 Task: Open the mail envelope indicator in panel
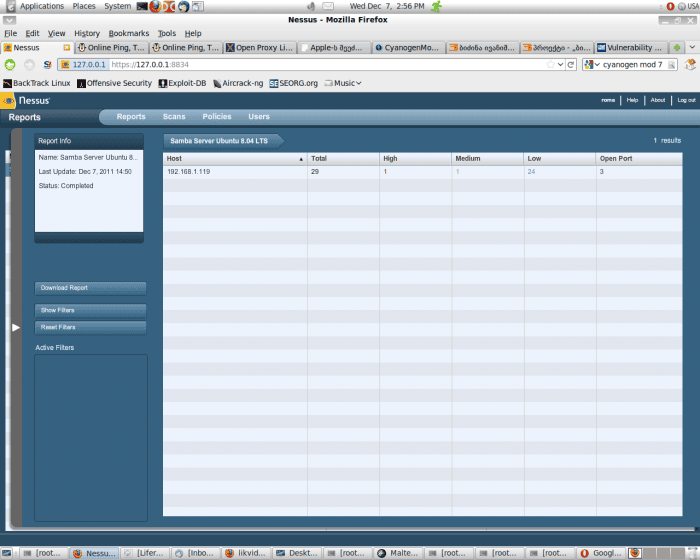click(x=328, y=6)
